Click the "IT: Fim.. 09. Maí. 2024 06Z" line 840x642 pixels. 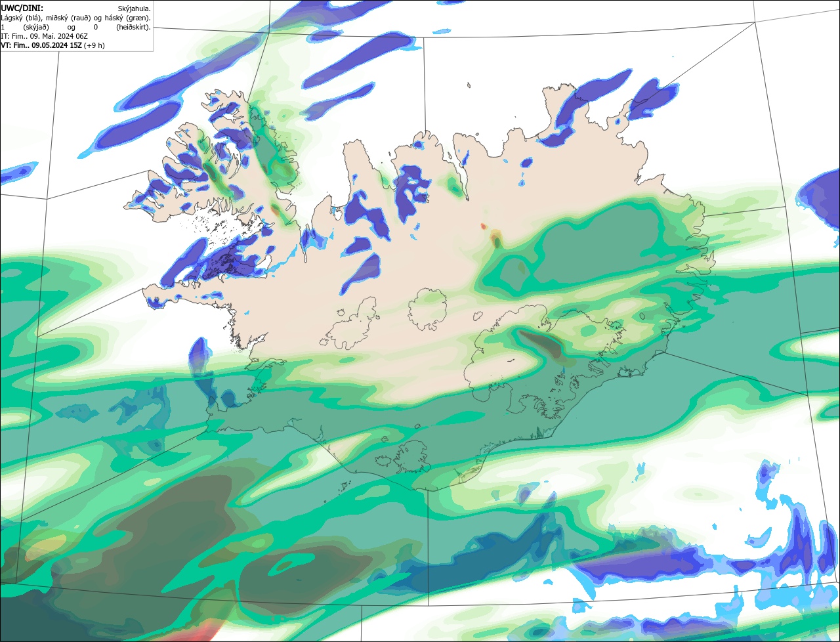(x=44, y=36)
